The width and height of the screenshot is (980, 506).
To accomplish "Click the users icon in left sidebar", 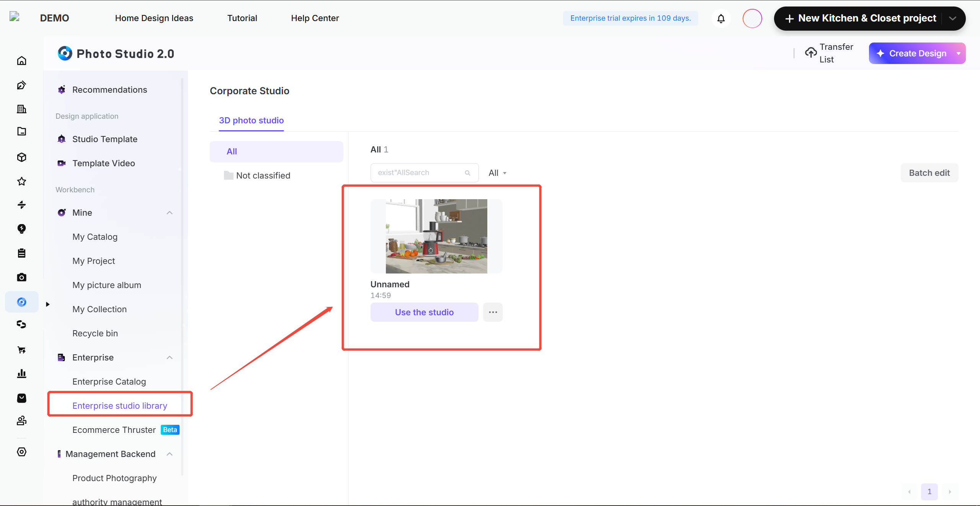I will point(22,421).
